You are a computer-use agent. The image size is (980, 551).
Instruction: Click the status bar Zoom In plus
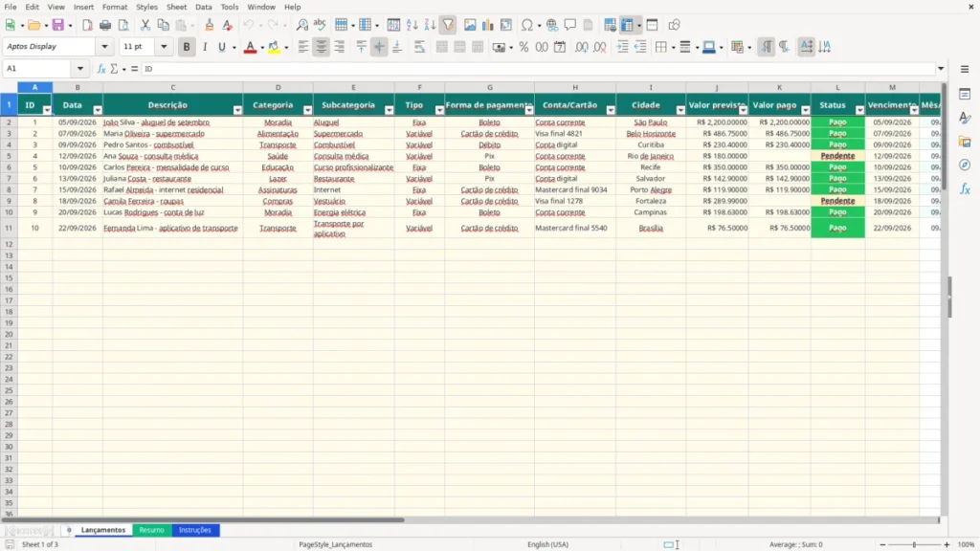947,544
